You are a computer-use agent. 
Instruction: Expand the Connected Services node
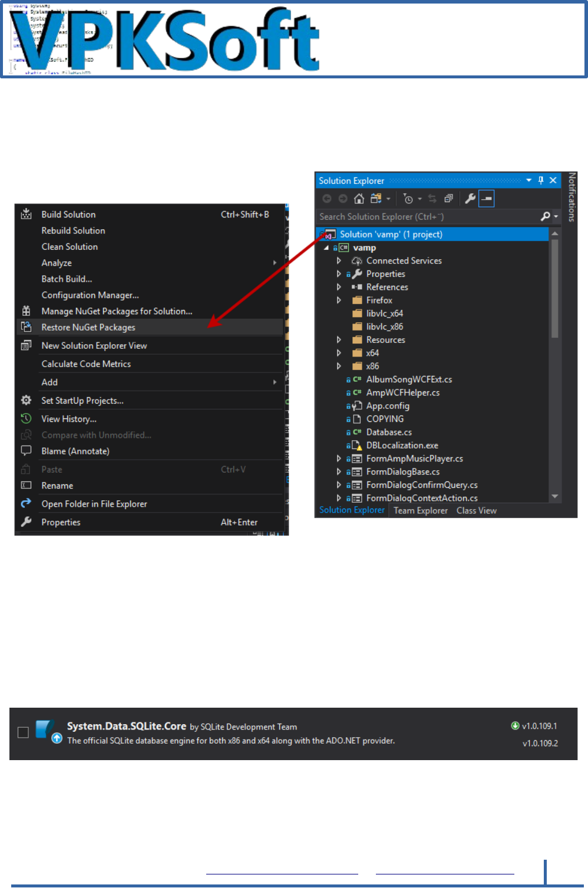(x=339, y=260)
